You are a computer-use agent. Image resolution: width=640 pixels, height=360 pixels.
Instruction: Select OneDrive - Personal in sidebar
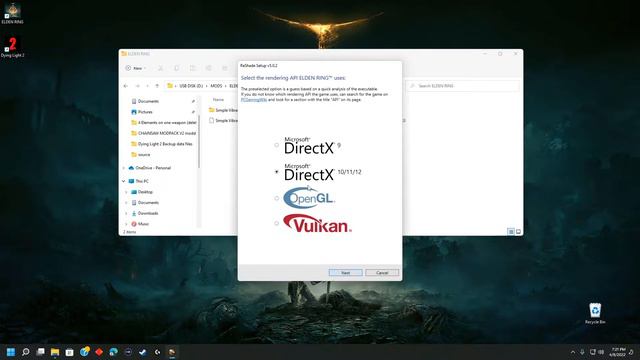(x=149, y=168)
